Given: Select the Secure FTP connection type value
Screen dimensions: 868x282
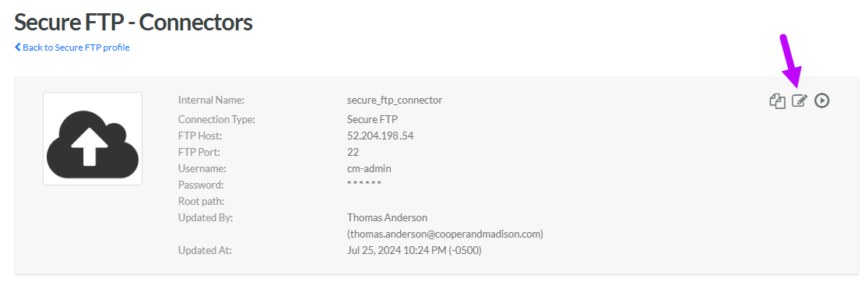Looking at the screenshot, I should click(372, 119).
